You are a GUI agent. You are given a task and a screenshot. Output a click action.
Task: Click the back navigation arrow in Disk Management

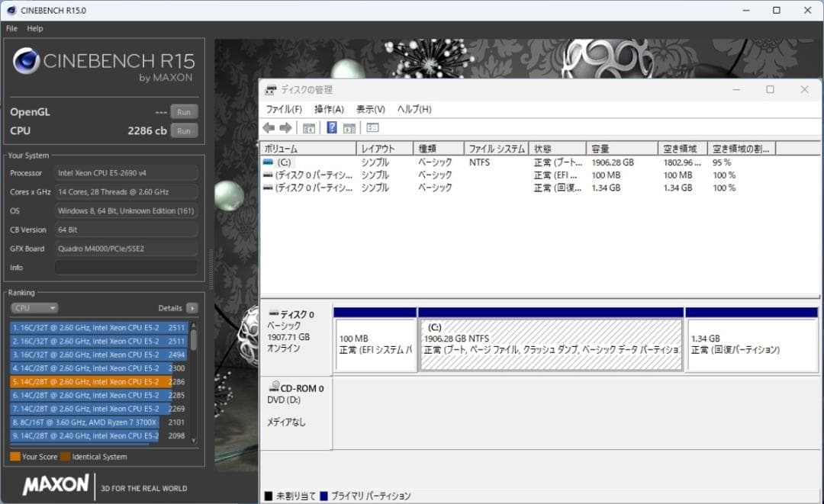(x=269, y=128)
